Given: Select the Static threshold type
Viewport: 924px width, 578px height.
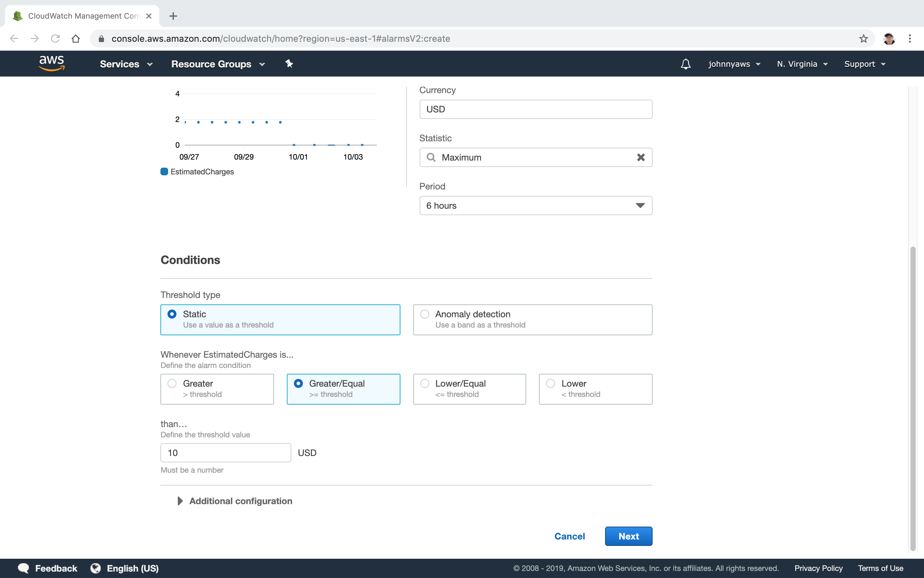Looking at the screenshot, I should click(280, 320).
